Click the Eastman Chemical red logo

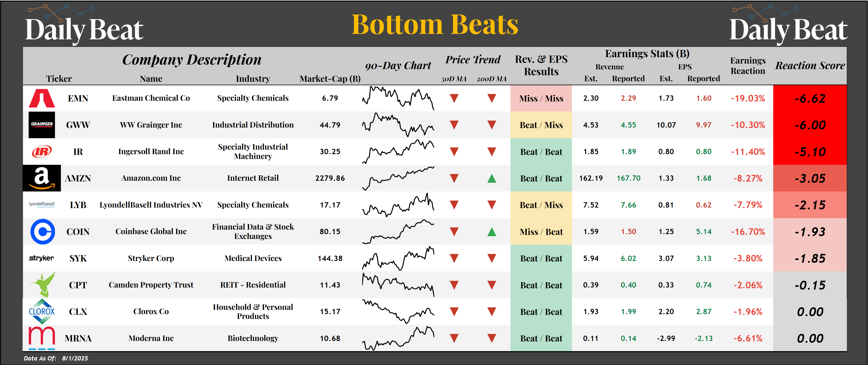click(42, 98)
